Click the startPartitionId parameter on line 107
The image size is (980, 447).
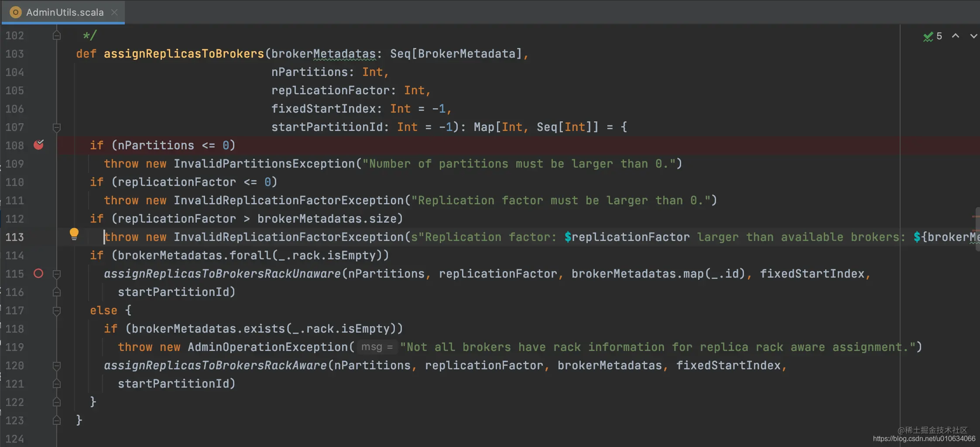(327, 127)
